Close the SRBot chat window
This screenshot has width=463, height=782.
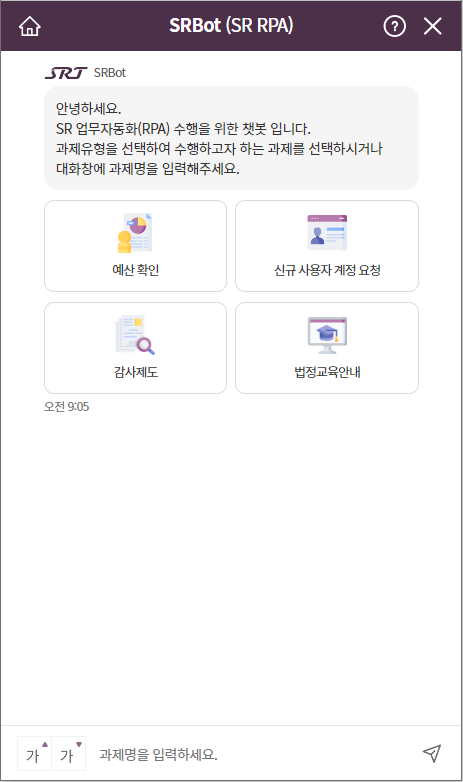click(433, 26)
